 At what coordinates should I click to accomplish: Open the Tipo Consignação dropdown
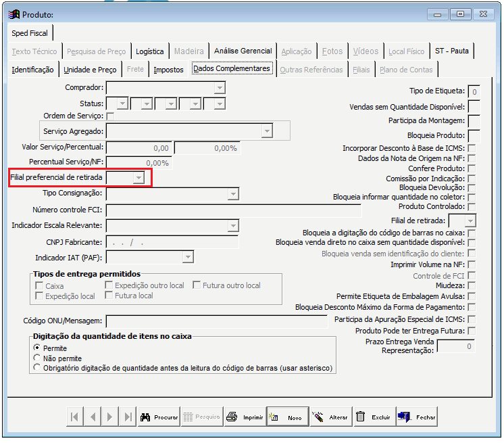coord(233,194)
